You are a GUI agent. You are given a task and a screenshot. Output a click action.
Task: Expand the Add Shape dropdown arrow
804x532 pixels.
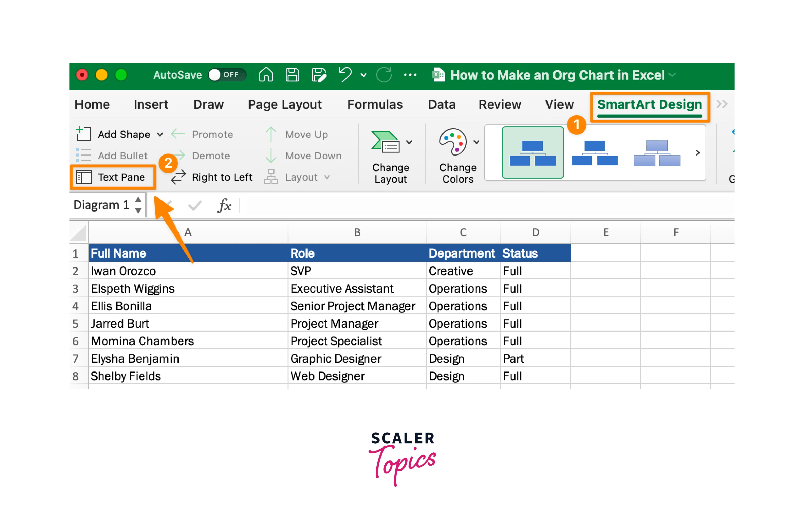pos(160,135)
